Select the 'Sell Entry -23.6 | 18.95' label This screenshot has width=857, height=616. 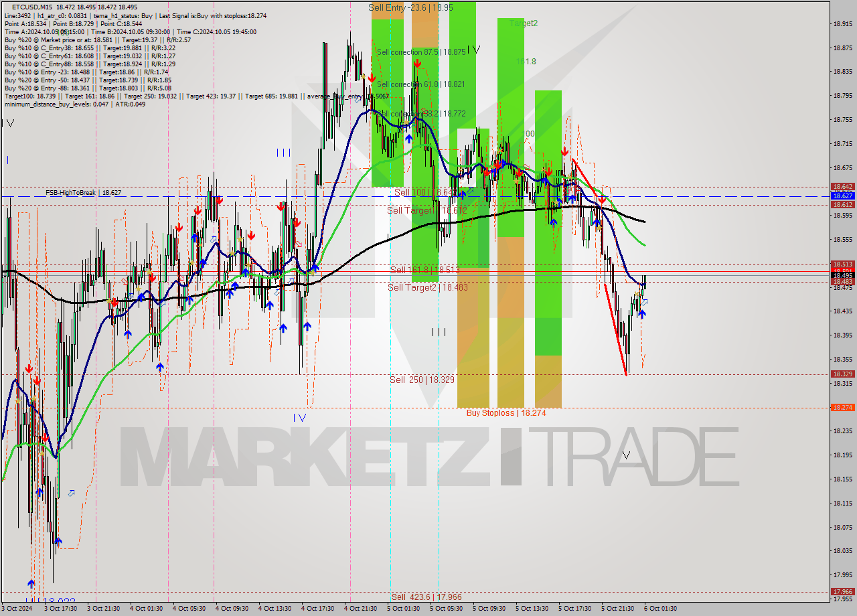(x=410, y=7)
